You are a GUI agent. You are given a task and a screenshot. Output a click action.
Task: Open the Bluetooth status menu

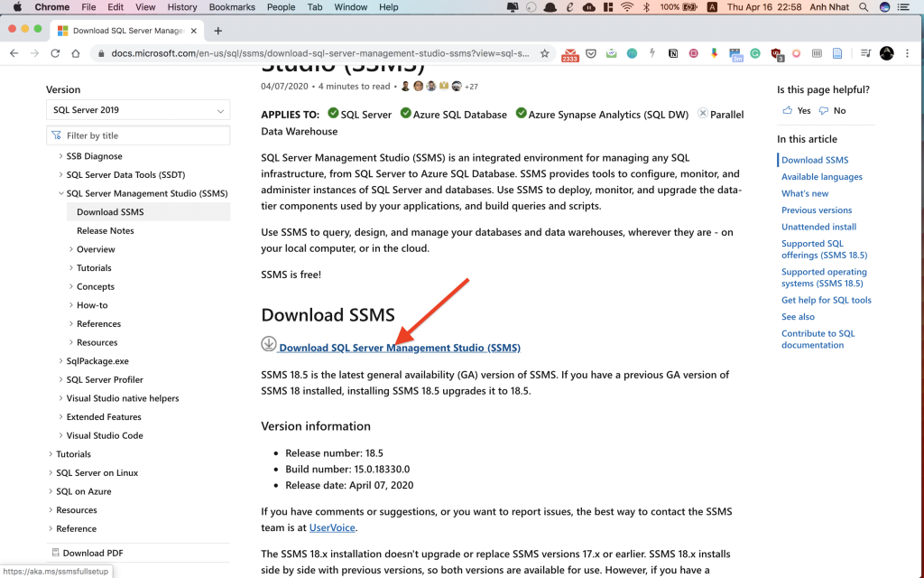(646, 7)
